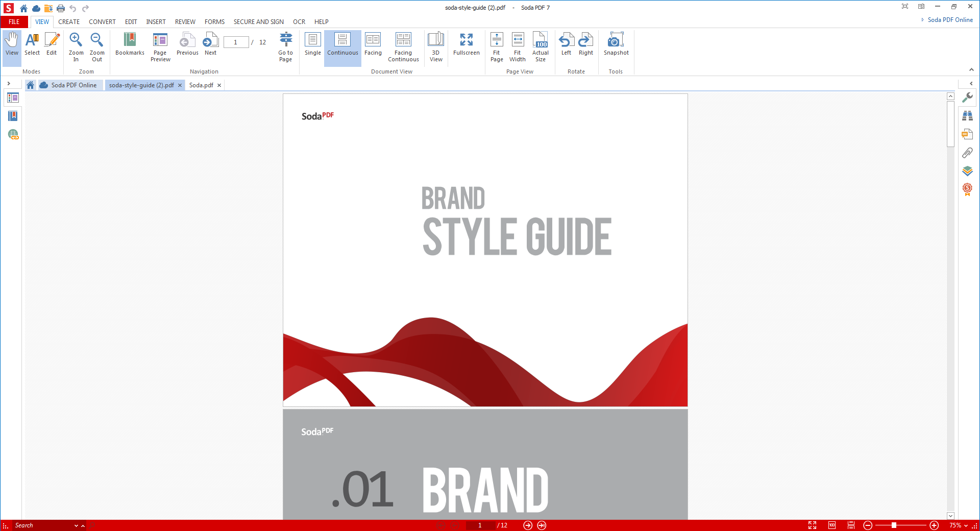Screen dimensions: 980x531
Task: Adjust the zoom slider in status bar
Action: (x=894, y=525)
